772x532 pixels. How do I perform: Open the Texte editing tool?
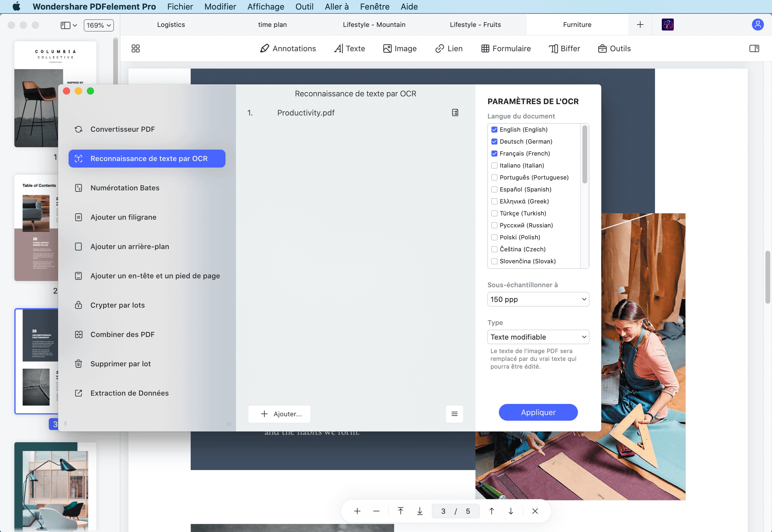pos(349,48)
